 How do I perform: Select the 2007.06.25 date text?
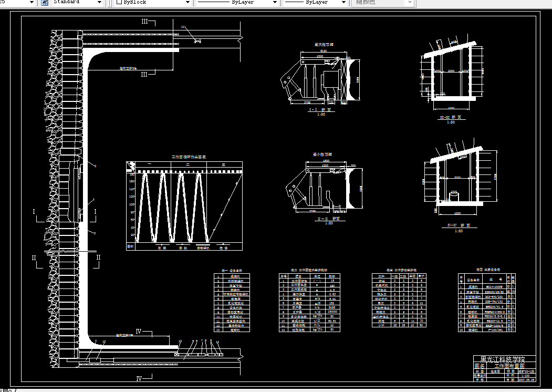526,380
